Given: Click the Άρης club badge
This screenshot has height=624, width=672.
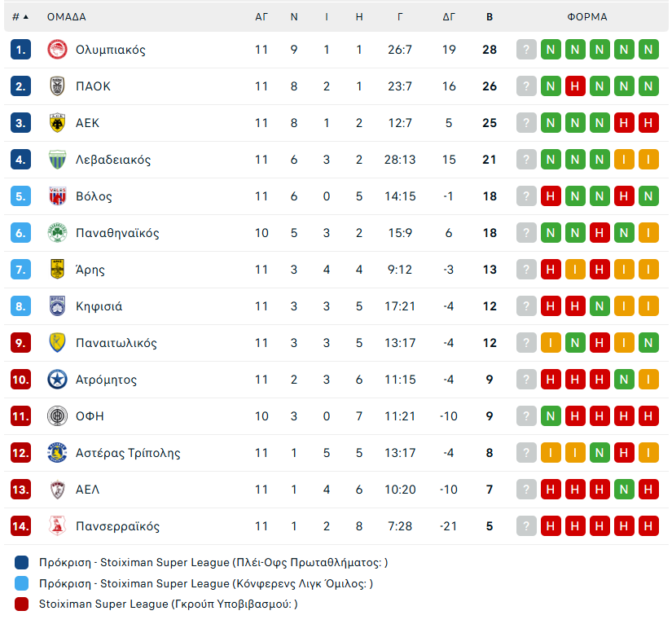Looking at the screenshot, I should click(x=57, y=270).
